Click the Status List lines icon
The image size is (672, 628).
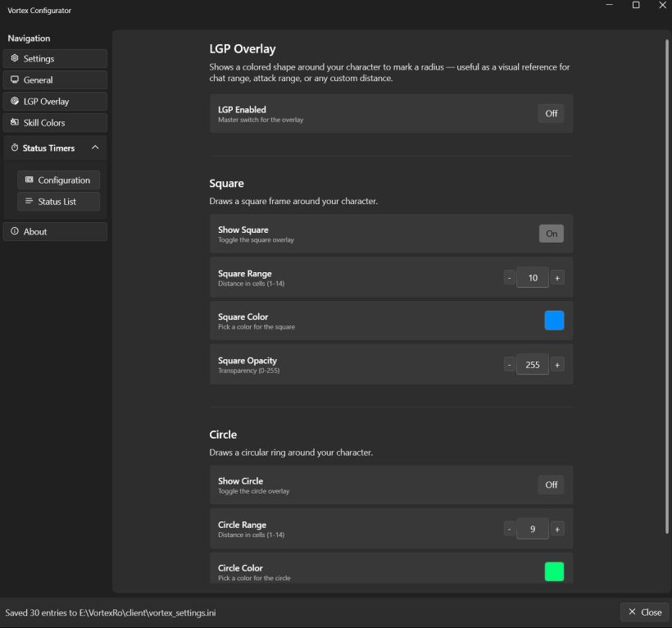coord(30,201)
